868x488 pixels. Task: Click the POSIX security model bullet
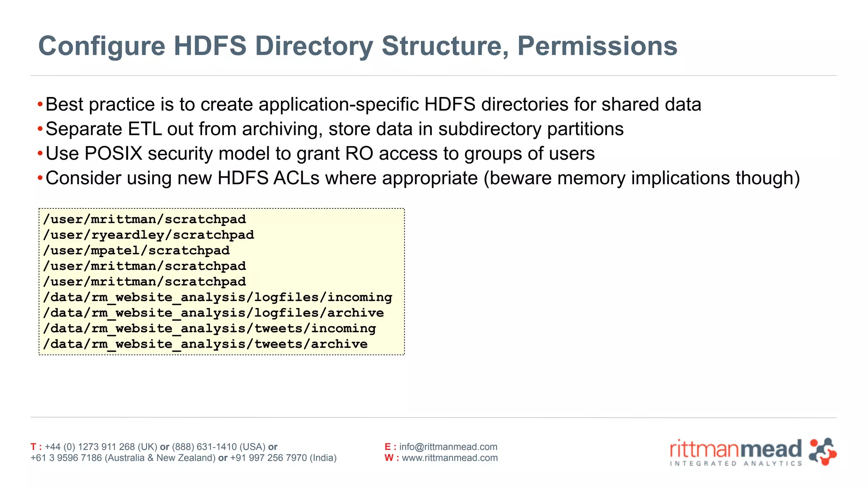point(320,154)
